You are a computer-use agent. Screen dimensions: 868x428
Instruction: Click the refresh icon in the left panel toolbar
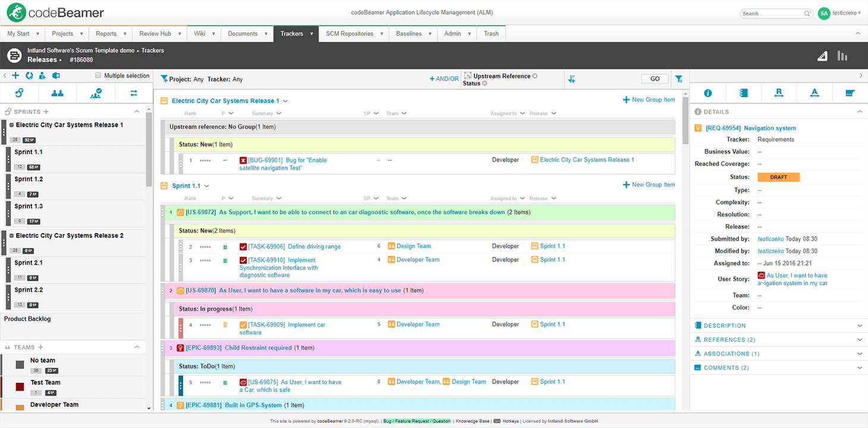pyautogui.click(x=29, y=75)
